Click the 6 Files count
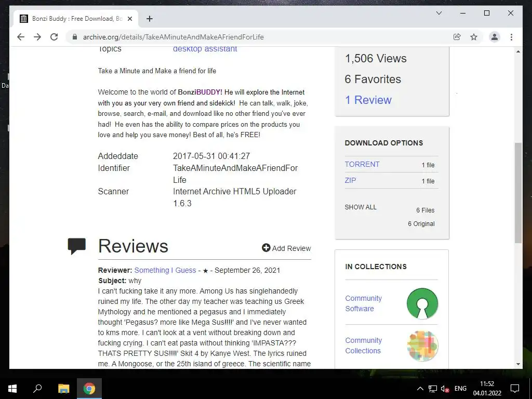532x399 pixels. [425, 210]
